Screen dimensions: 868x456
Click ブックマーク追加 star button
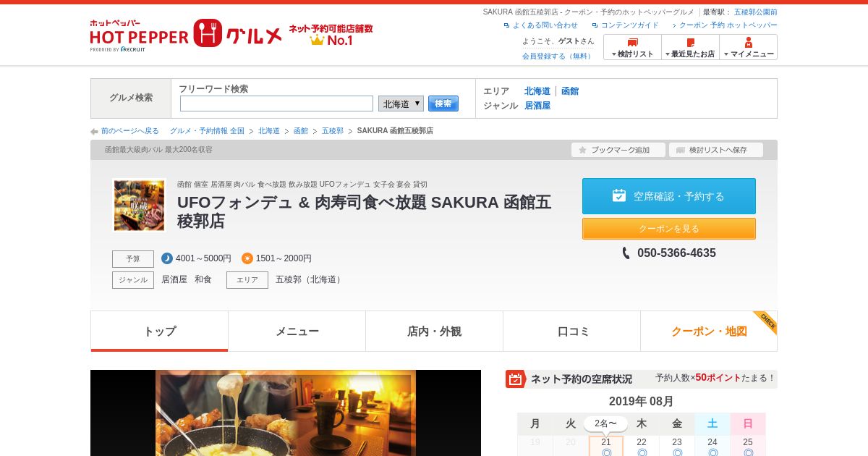coord(618,150)
